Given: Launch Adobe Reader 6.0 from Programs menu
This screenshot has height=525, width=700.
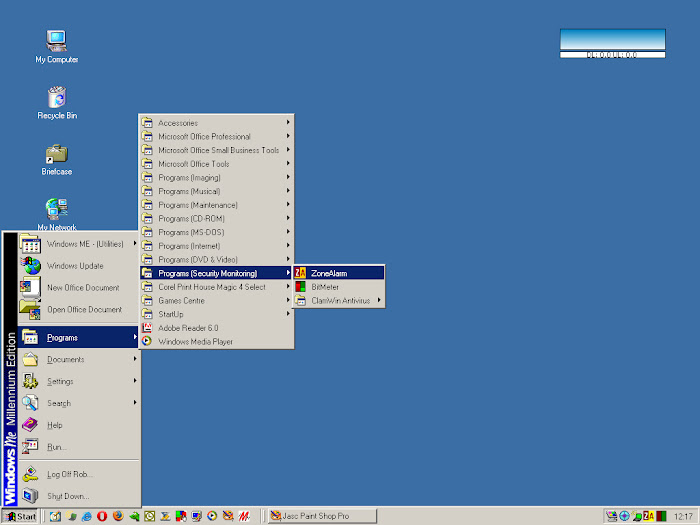Looking at the screenshot, I should 217,328.
